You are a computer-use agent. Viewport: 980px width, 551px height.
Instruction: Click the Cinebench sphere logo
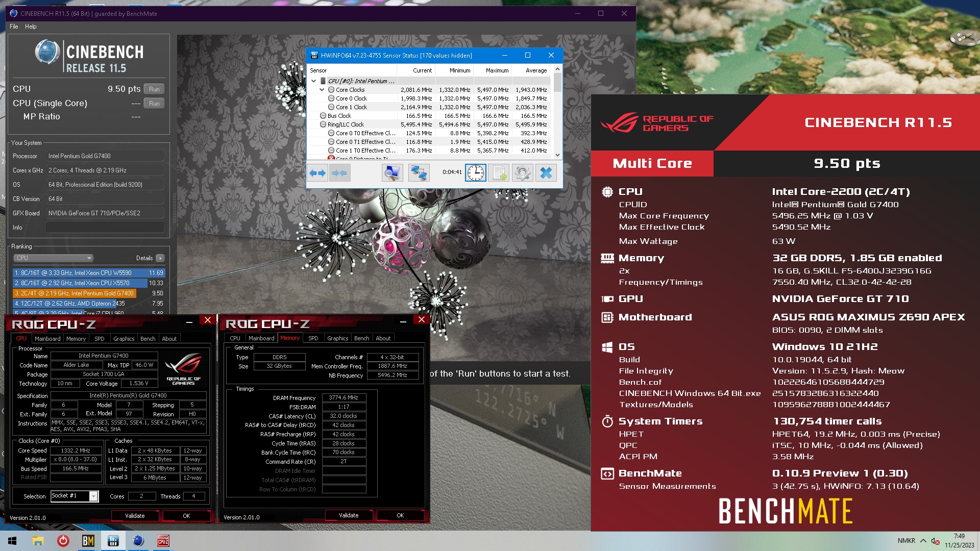47,52
